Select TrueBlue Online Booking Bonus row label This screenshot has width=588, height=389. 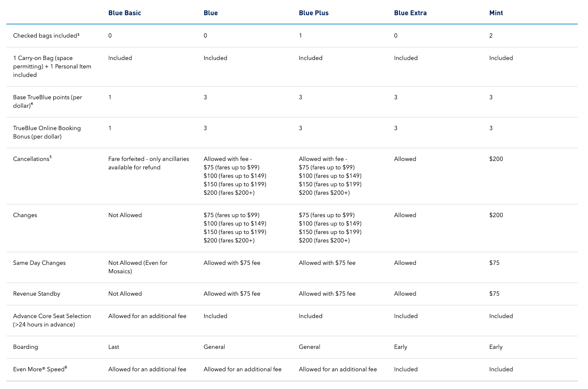click(47, 132)
